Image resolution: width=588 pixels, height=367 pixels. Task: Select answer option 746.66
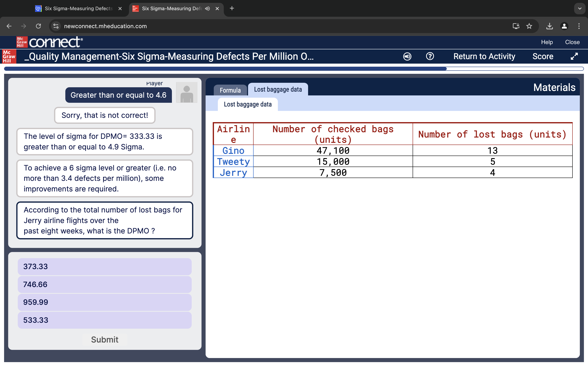click(x=105, y=284)
